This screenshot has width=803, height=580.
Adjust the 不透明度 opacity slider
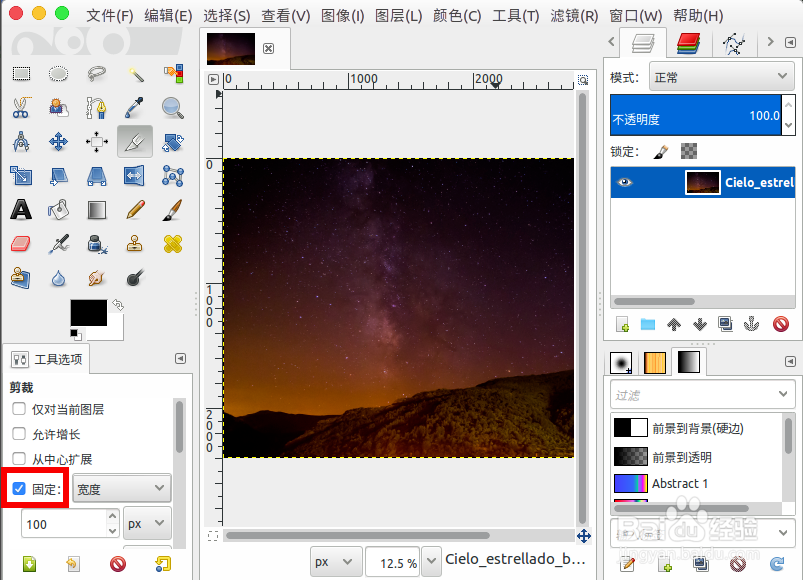pyautogui.click(x=695, y=115)
